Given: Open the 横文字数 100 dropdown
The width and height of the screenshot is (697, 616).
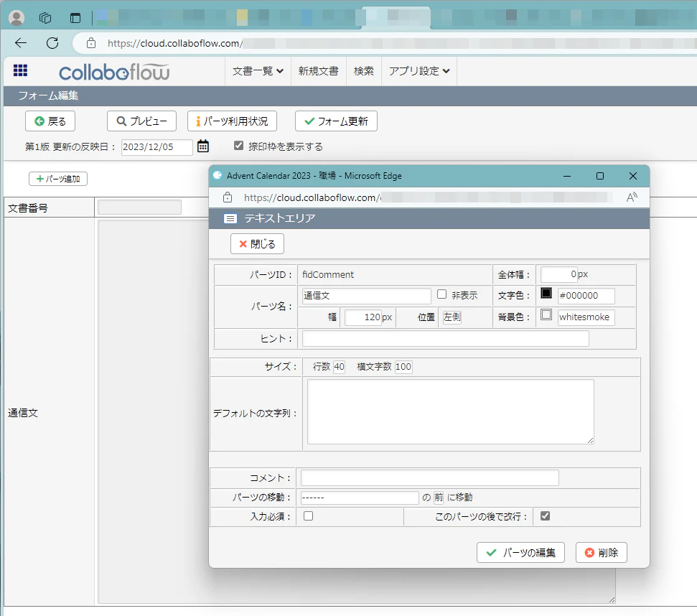Looking at the screenshot, I should pyautogui.click(x=403, y=367).
